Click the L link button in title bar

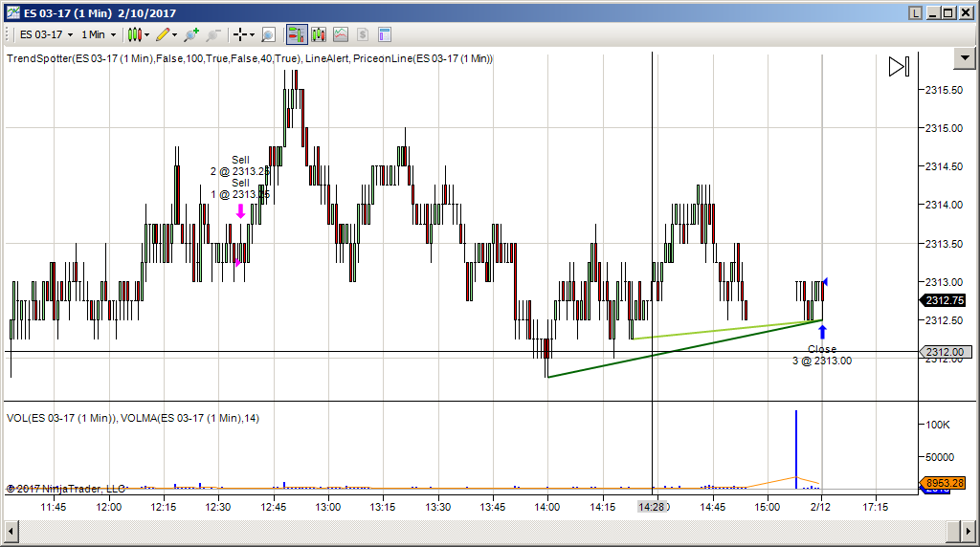[915, 13]
